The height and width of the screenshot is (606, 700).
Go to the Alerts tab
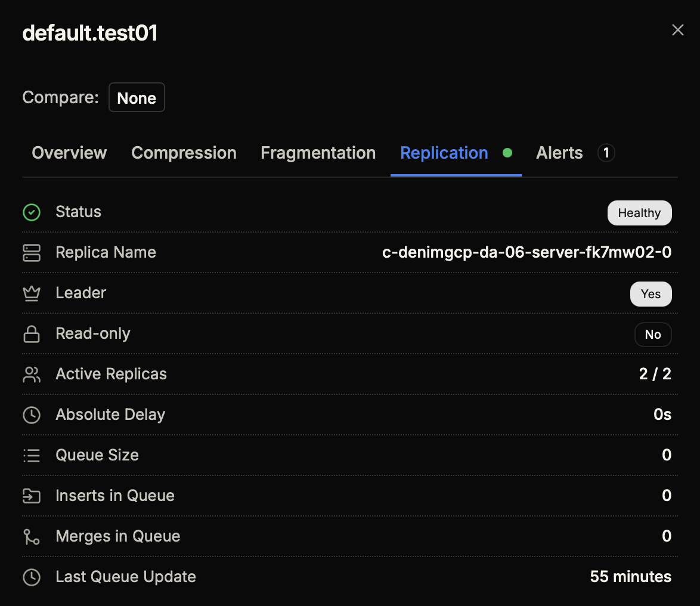click(559, 153)
